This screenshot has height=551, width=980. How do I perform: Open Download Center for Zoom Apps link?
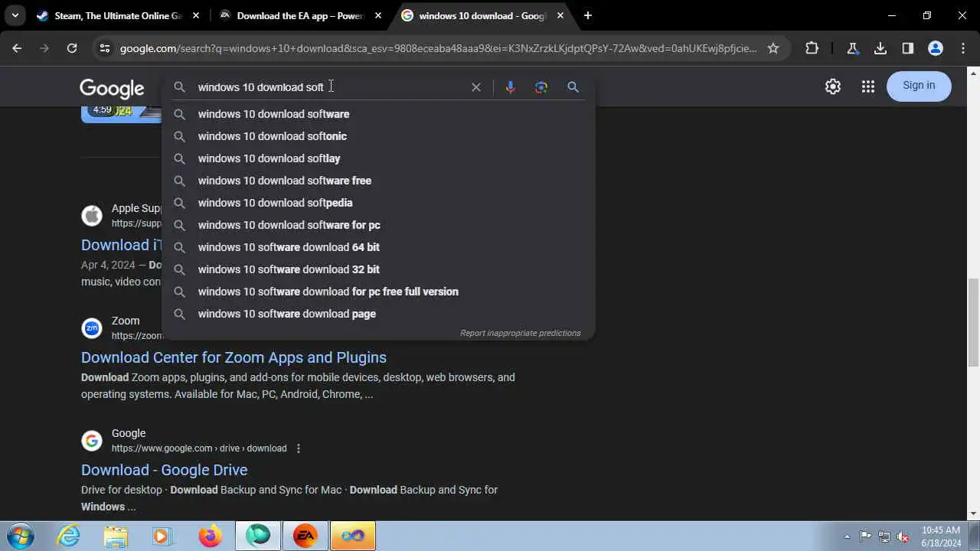[x=234, y=357]
